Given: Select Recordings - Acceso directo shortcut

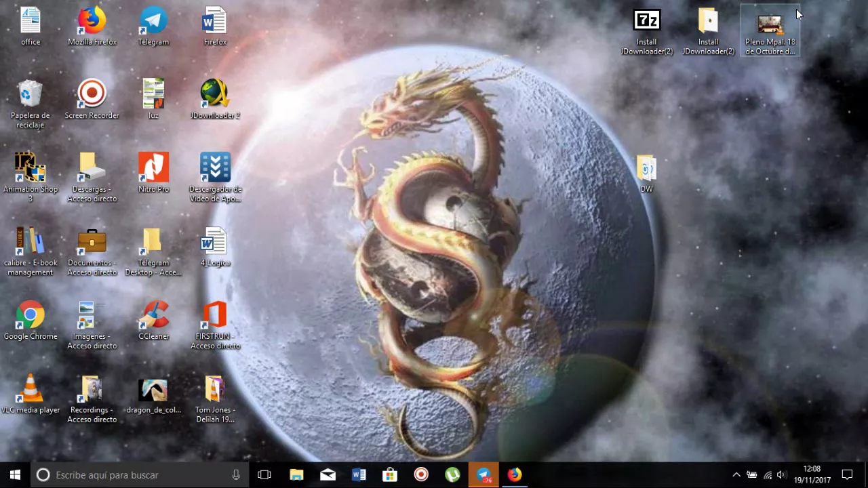Looking at the screenshot, I should tap(92, 399).
